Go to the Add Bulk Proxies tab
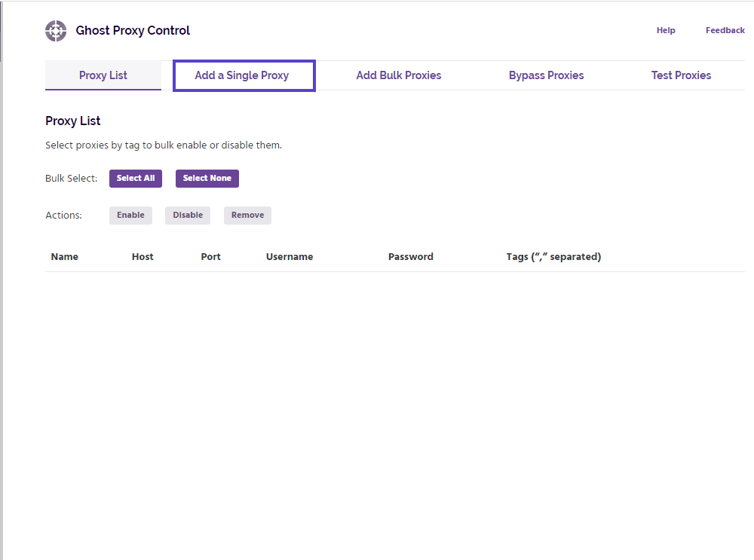 399,75
